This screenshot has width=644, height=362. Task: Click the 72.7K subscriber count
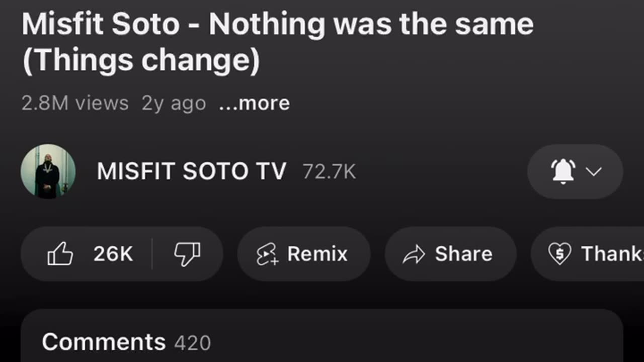point(329,172)
